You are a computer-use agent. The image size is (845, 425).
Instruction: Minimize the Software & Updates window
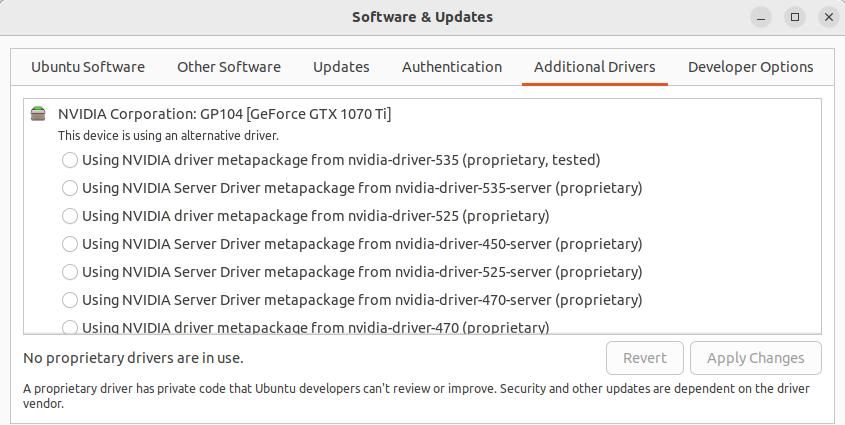(x=761, y=17)
